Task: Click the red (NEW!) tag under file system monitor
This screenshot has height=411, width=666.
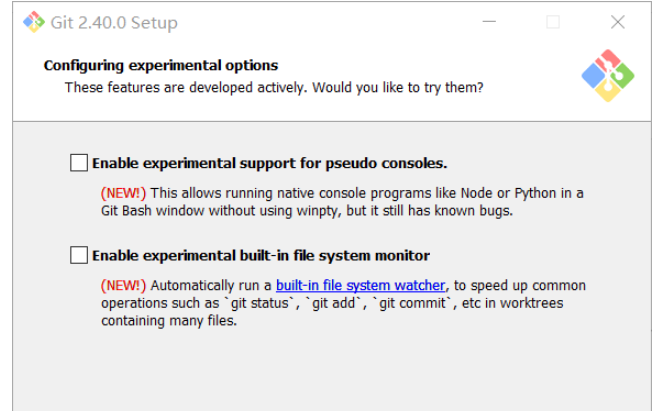Action: coord(123,286)
